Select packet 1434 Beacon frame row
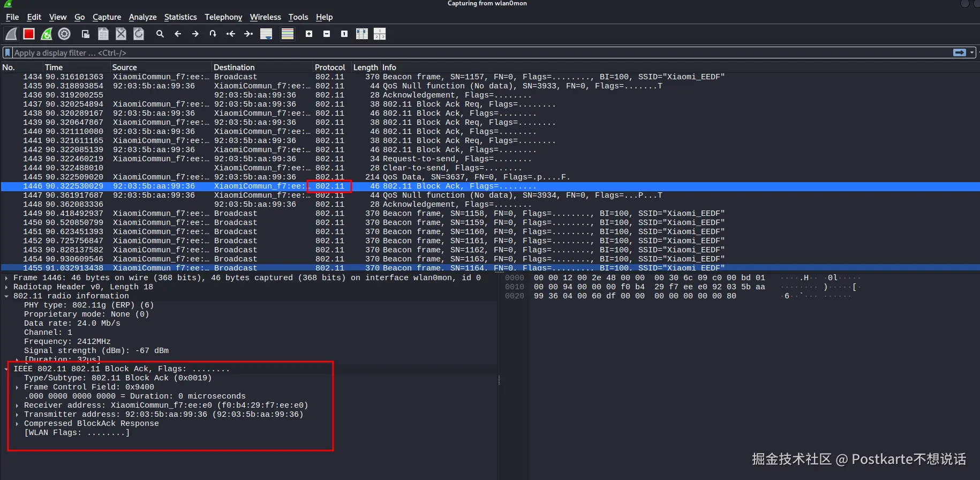Screen dimensions: 980x480 (490, 77)
